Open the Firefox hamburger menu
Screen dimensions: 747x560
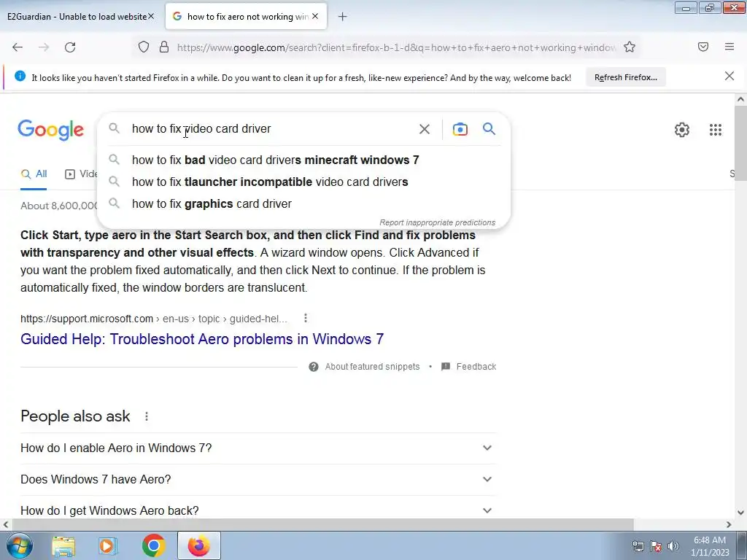pyautogui.click(x=729, y=47)
